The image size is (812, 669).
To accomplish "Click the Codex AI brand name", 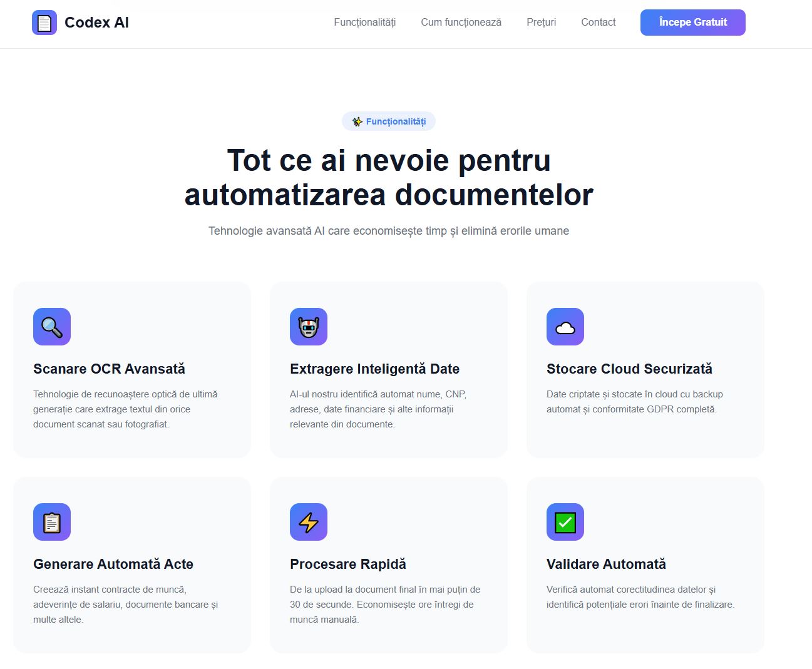I will point(97,23).
